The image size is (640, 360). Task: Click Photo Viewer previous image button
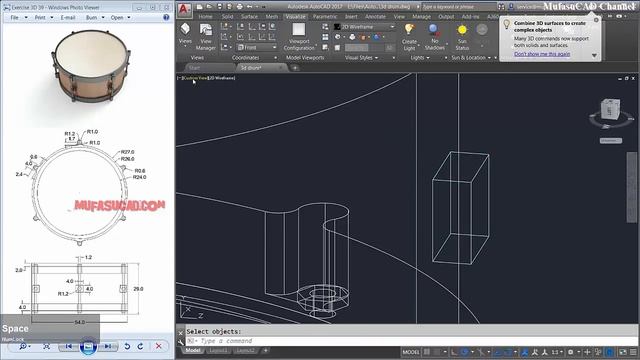click(69, 346)
